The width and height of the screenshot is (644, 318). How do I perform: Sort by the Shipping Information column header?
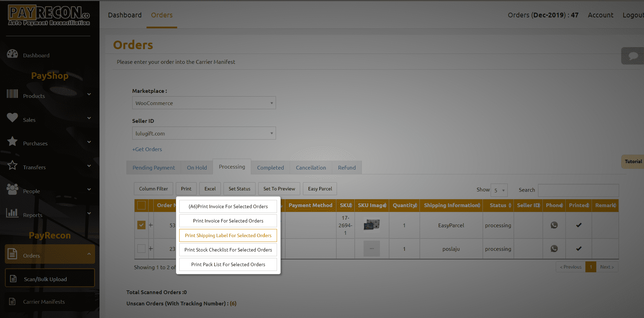[451, 205]
